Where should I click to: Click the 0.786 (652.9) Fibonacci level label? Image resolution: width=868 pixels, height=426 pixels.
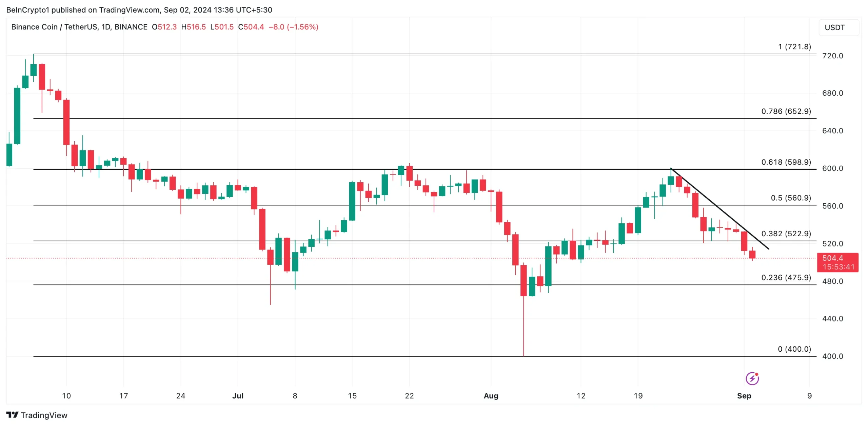pos(786,111)
